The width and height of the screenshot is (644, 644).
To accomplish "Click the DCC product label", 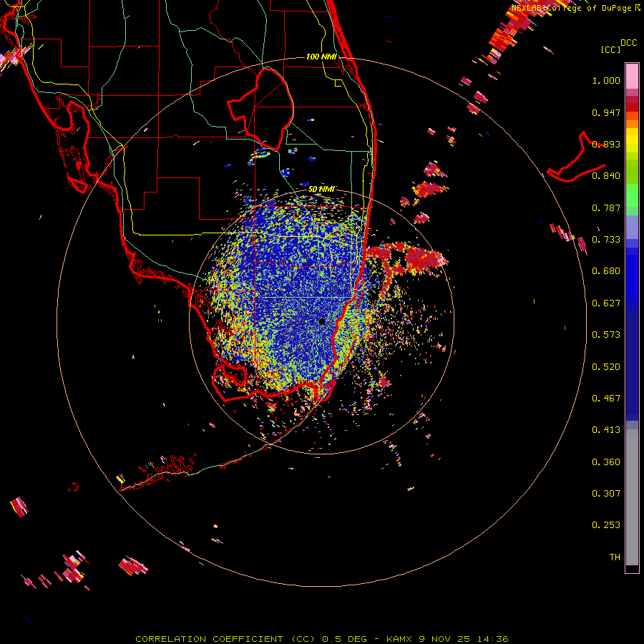I will coord(628,43).
